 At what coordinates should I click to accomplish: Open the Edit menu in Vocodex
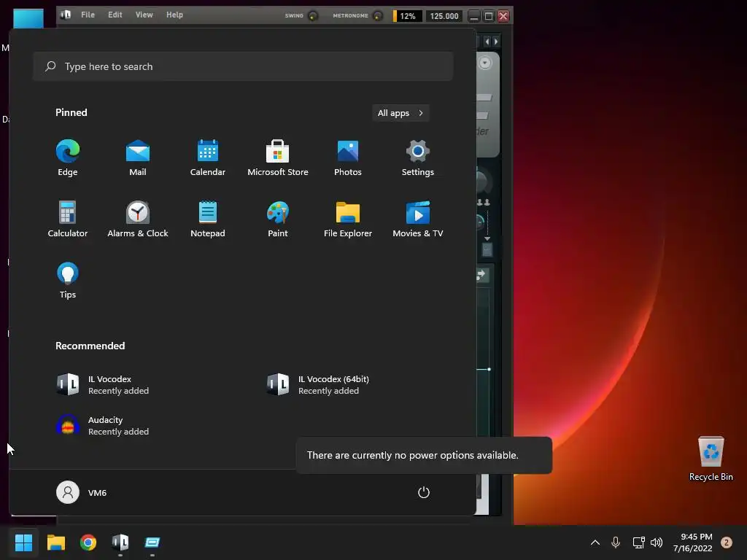(115, 15)
